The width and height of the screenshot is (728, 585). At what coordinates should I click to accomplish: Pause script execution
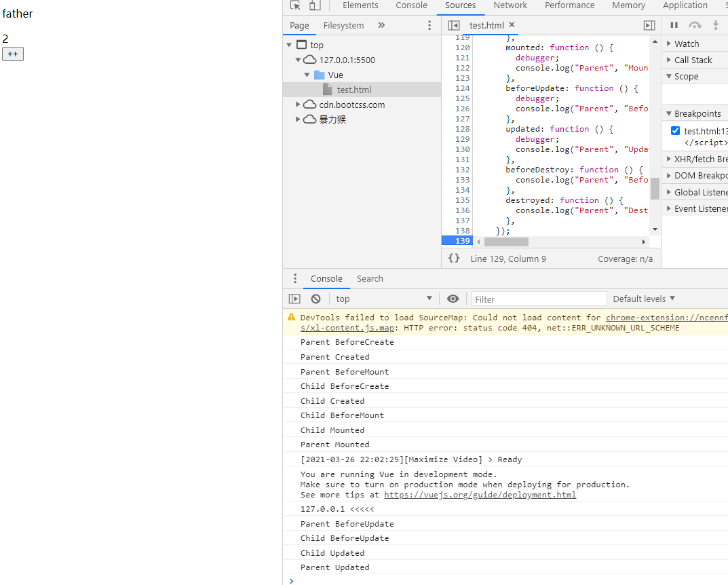(674, 25)
